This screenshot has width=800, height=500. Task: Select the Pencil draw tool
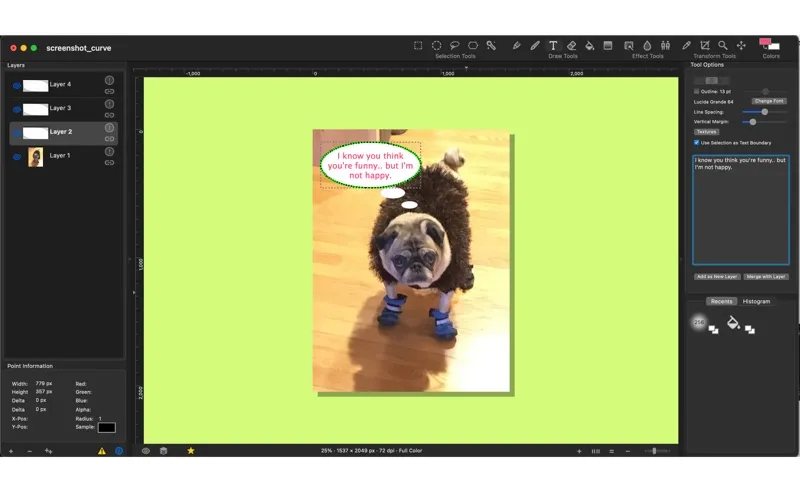[516, 45]
